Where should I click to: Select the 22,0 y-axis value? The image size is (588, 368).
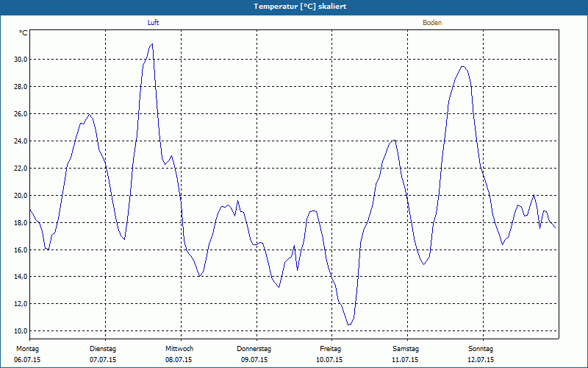[21, 169]
